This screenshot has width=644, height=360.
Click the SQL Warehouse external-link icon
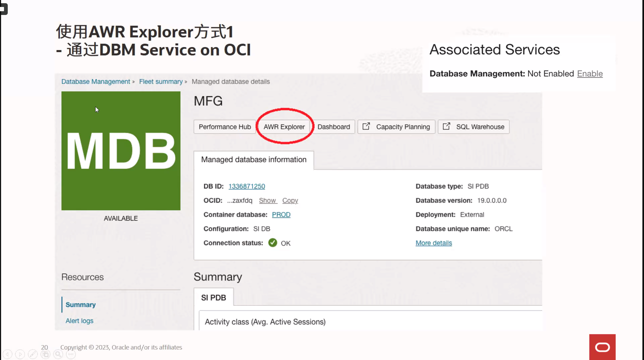point(446,126)
